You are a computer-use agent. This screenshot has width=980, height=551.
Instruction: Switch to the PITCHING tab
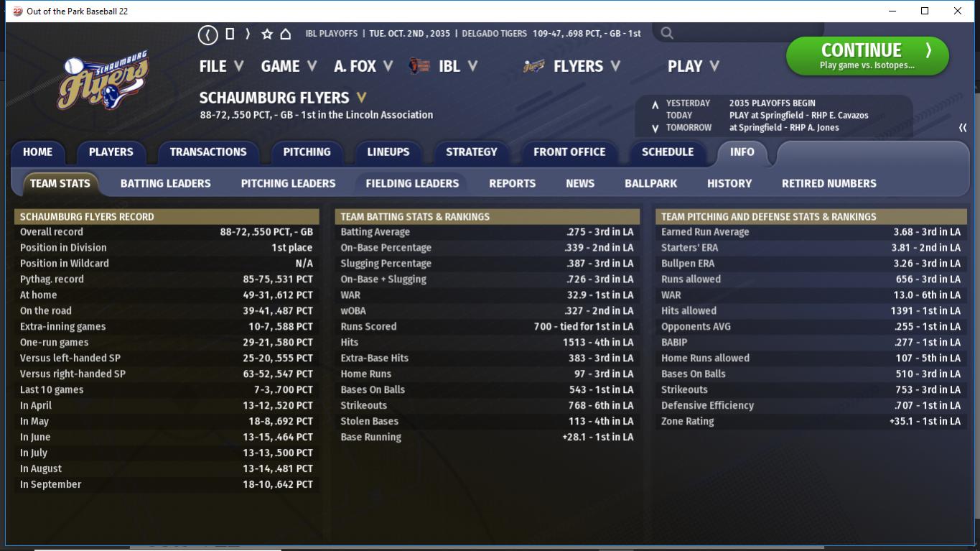click(x=307, y=152)
